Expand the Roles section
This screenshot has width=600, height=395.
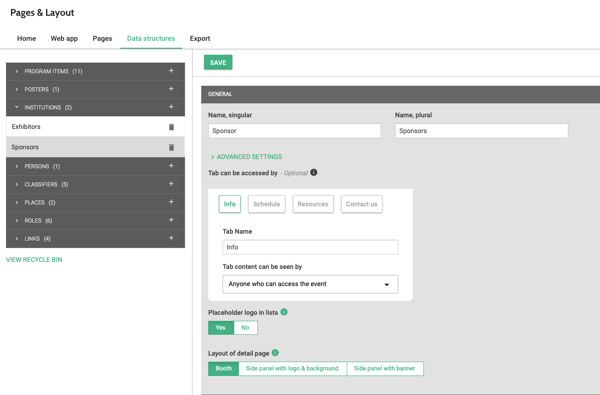tap(16, 220)
